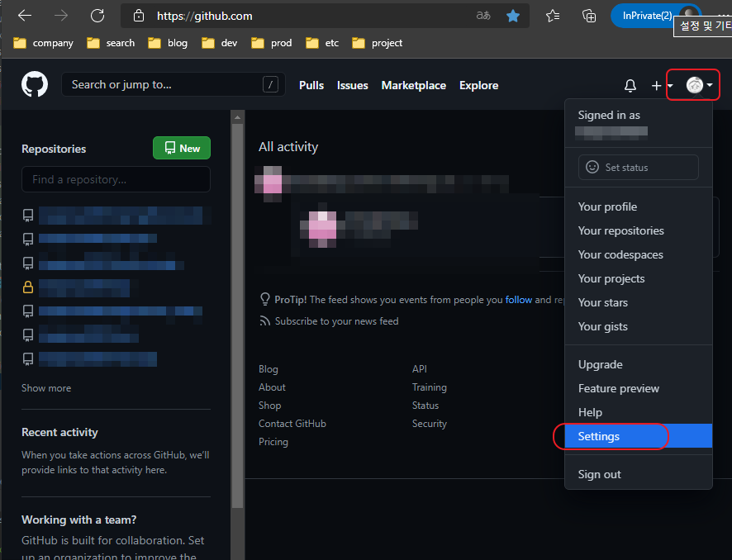Toggle the avatar user menu dropdown
This screenshot has height=560, width=732.
click(699, 85)
